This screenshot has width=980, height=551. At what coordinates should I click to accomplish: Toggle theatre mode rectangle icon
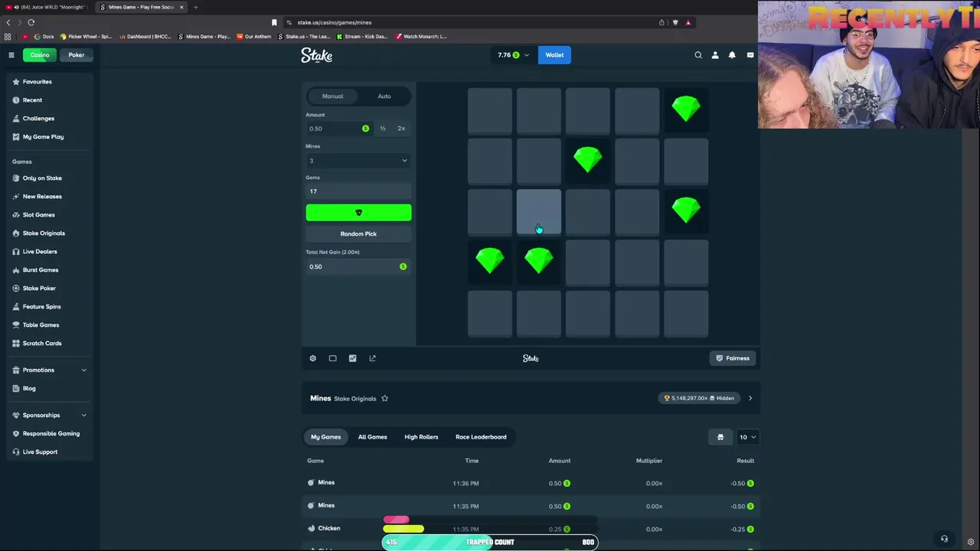point(332,358)
